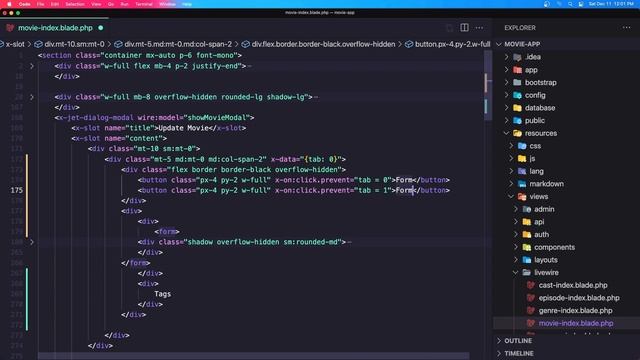The image size is (640, 360).
Task: Unfold 'shadow overflow-hidden sm:rounded-md' div arrow
Action: (x=32, y=242)
